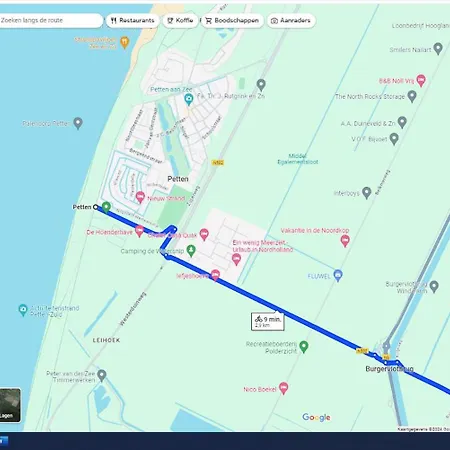Click the Petten aan Zee camera marker

(189, 99)
